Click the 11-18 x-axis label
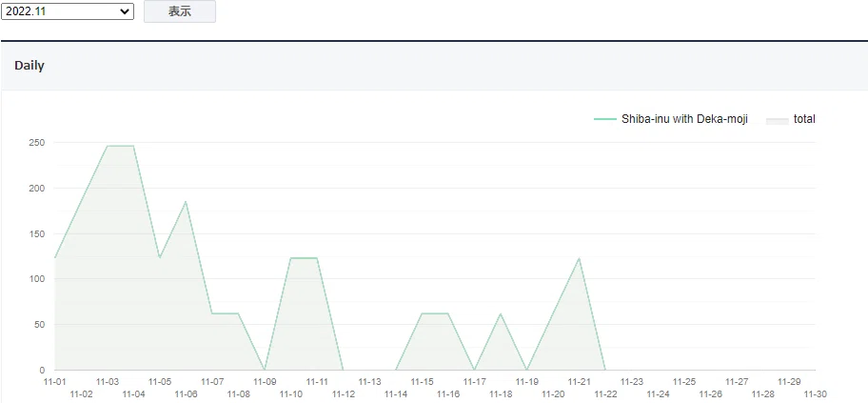Image resolution: width=868 pixels, height=403 pixels. click(501, 394)
